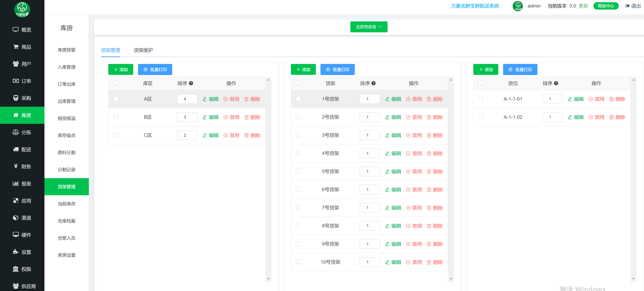Open the 北京市总仓 warehouse dropdown

click(368, 27)
